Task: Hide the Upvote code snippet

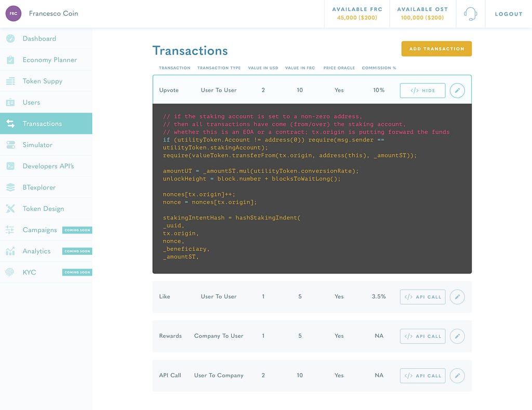Action: tap(422, 90)
